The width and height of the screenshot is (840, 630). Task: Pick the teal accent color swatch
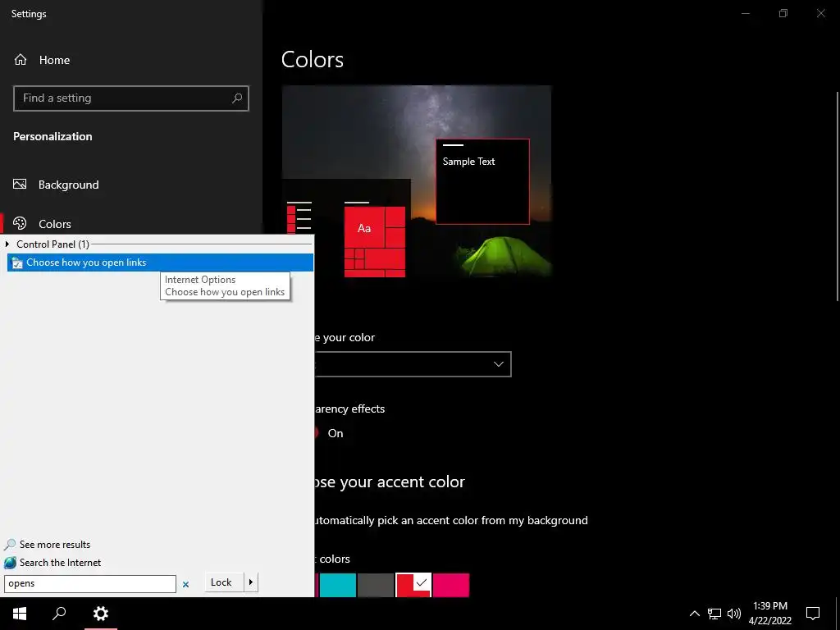tap(337, 585)
